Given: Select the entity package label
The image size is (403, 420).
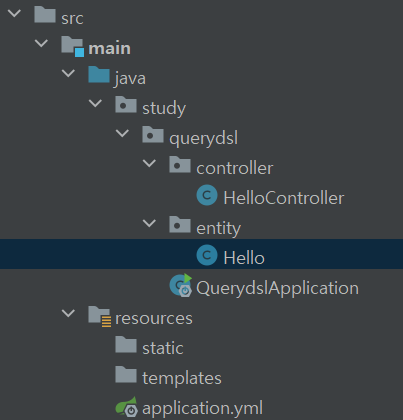Looking at the screenshot, I should click(219, 229).
